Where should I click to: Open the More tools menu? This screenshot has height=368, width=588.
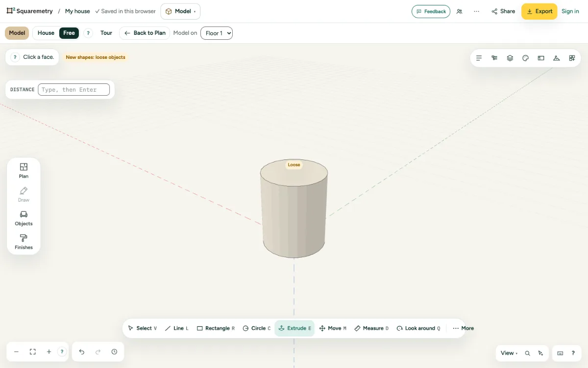[x=463, y=328]
